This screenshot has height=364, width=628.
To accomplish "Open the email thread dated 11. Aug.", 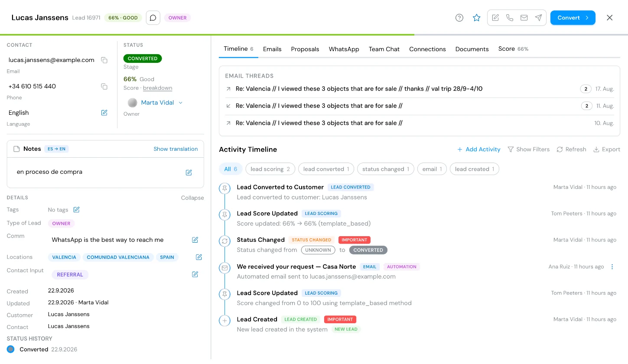I will click(420, 106).
